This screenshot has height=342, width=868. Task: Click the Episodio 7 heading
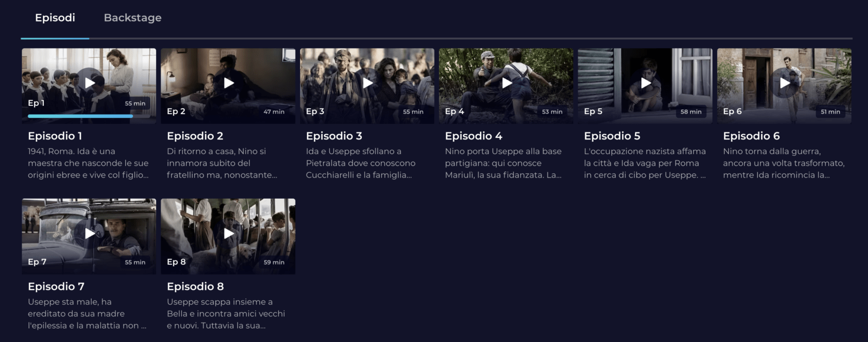click(x=56, y=286)
